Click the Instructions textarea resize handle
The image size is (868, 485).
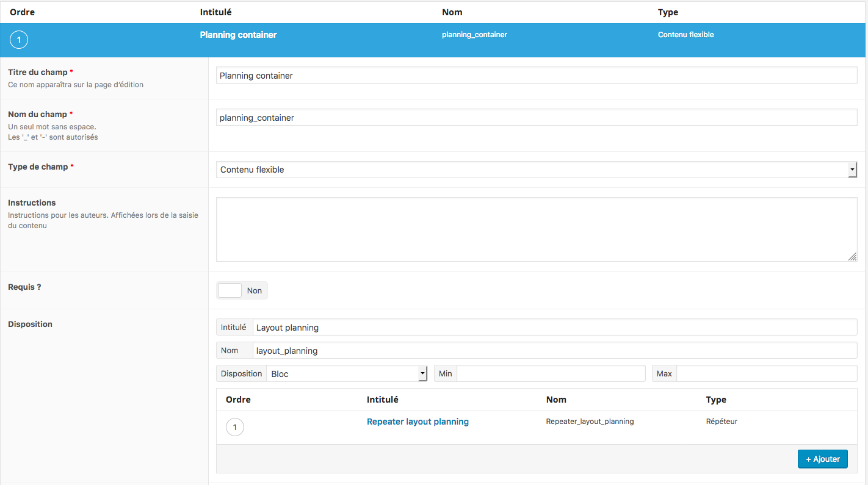(x=852, y=257)
